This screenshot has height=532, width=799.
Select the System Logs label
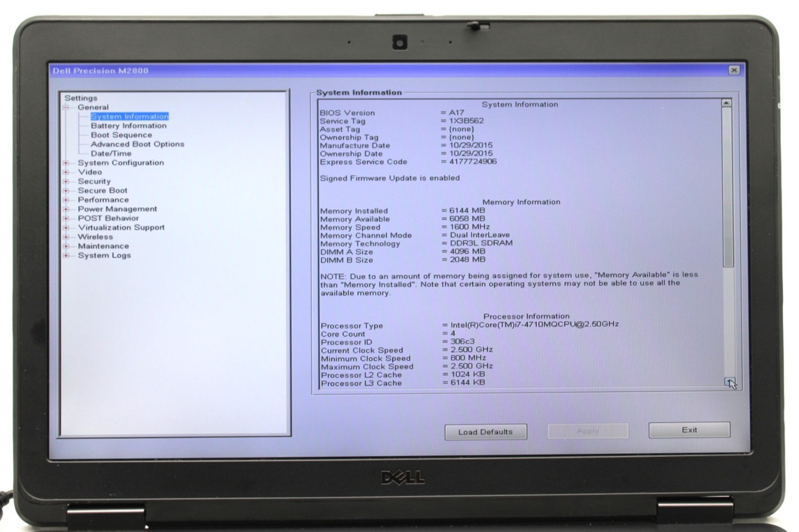pos(104,256)
